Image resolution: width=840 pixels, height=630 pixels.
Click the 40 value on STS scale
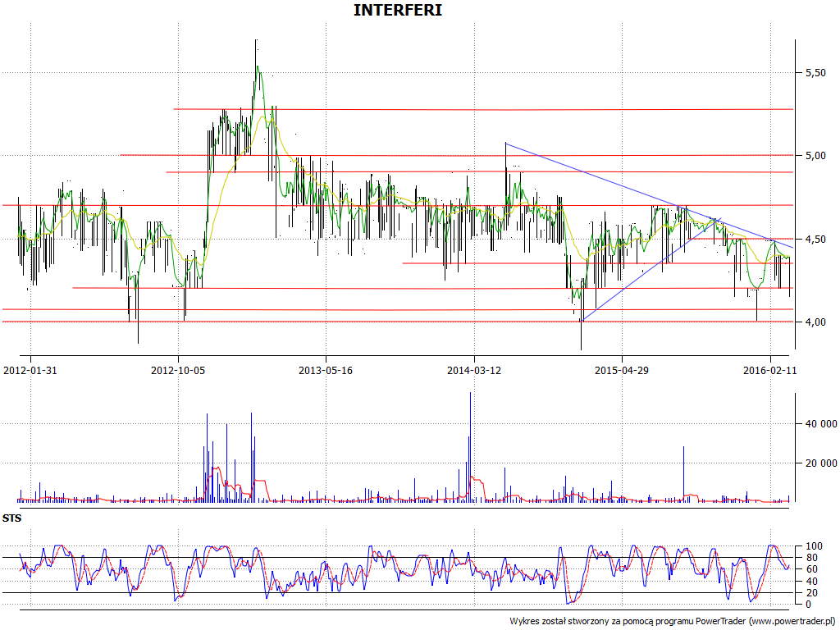coord(811,581)
